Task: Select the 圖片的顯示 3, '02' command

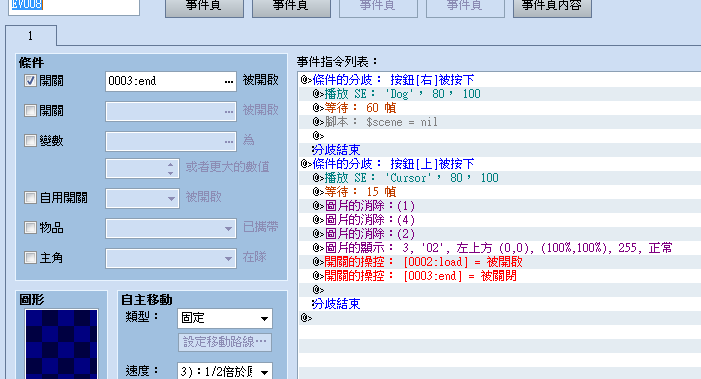Action: tap(500, 248)
